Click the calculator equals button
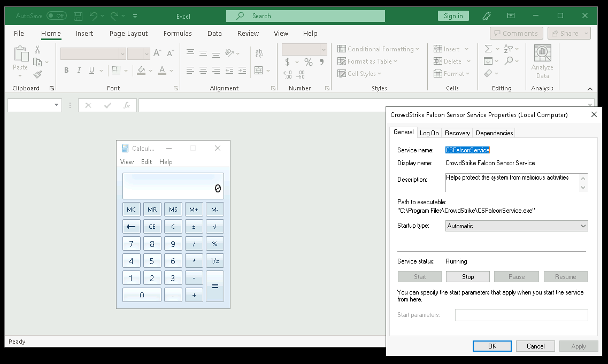The width and height of the screenshot is (608, 364). (x=215, y=286)
